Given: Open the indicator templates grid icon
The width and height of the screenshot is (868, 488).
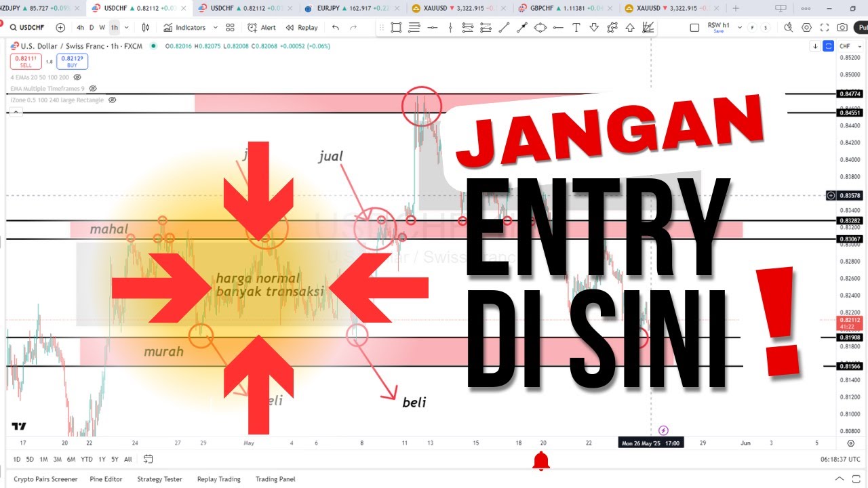Looking at the screenshot, I should click(x=230, y=28).
